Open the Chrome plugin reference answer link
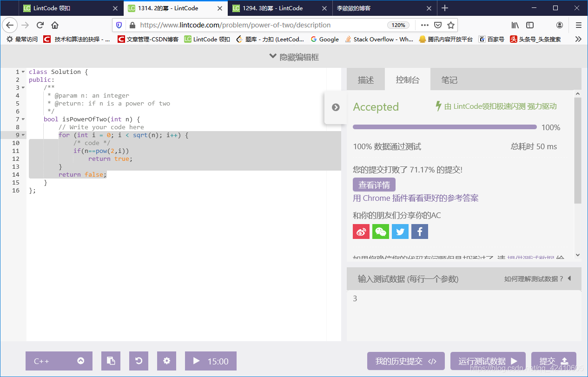 coord(415,198)
